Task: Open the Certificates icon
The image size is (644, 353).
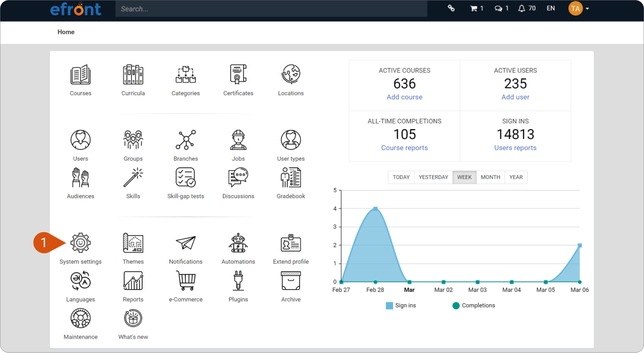Action: click(x=238, y=75)
